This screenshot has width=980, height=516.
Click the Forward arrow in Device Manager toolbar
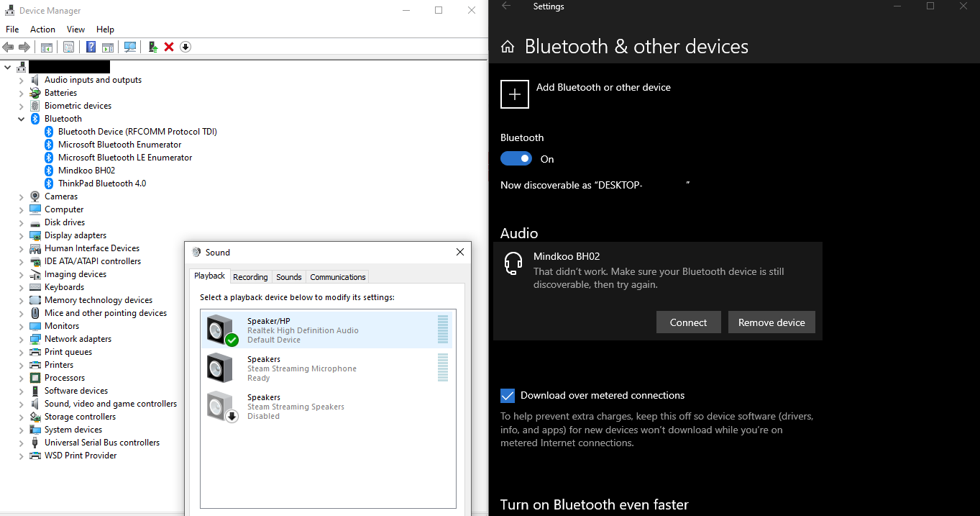(24, 47)
